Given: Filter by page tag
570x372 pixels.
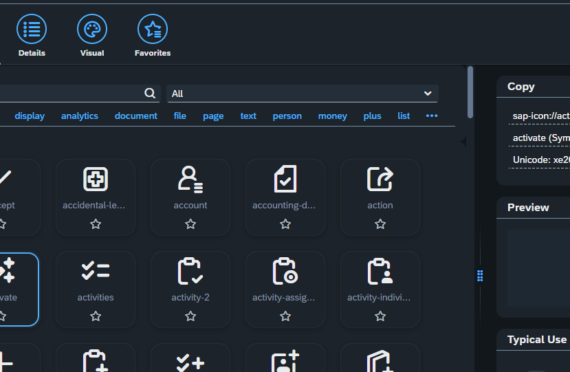Looking at the screenshot, I should [x=213, y=116].
